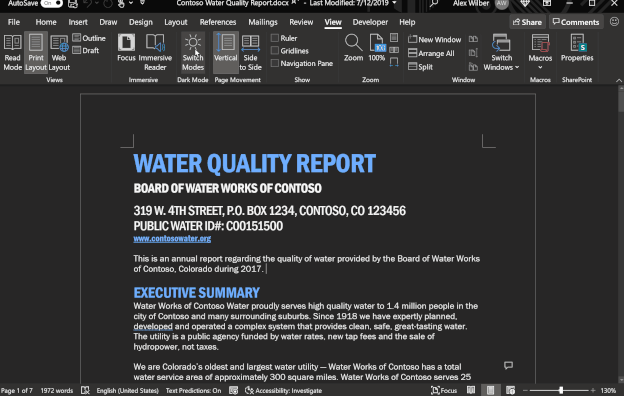
Task: Open Ribbon Display Options in title bar
Action: point(547,4)
